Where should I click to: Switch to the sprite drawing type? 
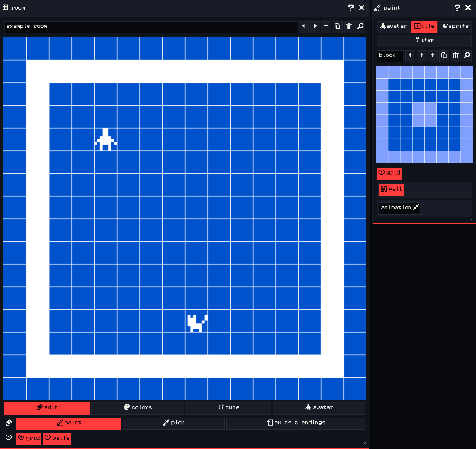click(x=455, y=26)
